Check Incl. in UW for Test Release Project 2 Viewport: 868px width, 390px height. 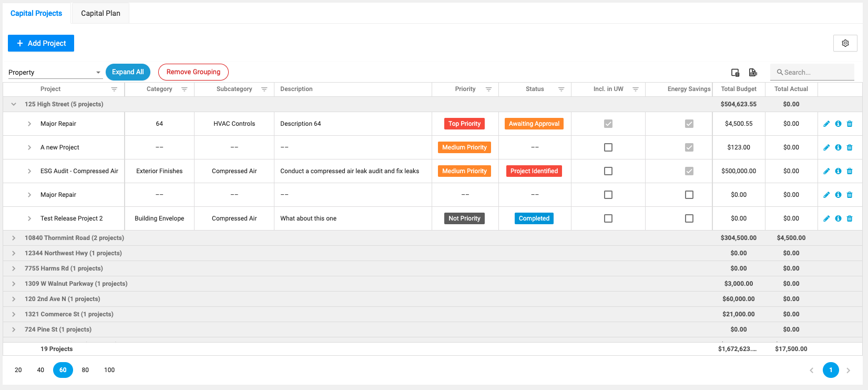point(608,218)
